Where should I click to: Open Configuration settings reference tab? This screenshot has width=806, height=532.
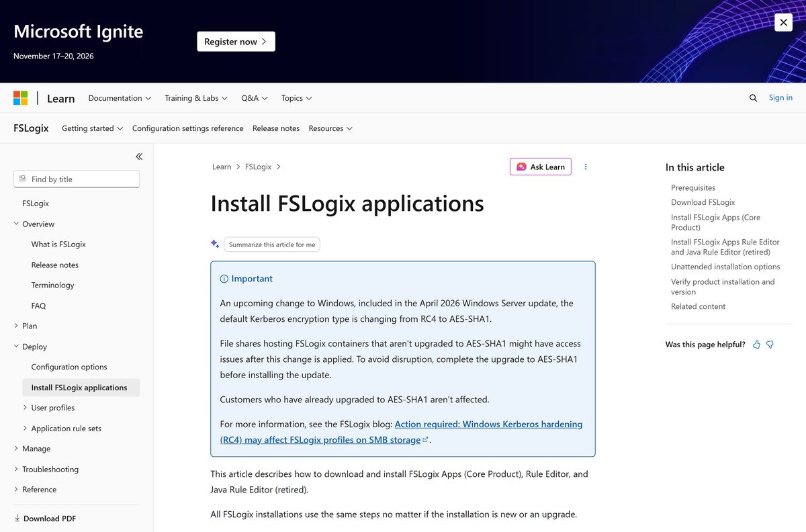188,128
